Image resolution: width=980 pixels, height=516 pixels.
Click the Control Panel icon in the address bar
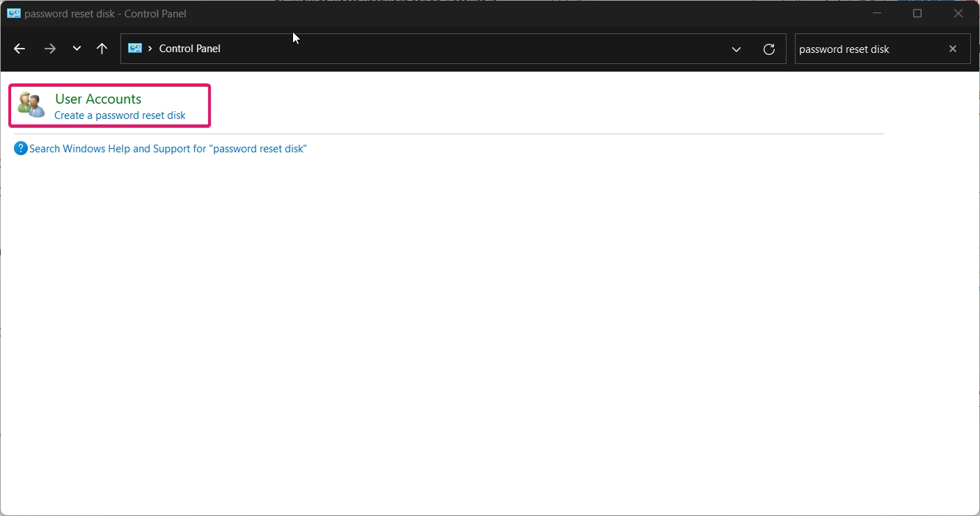point(135,49)
